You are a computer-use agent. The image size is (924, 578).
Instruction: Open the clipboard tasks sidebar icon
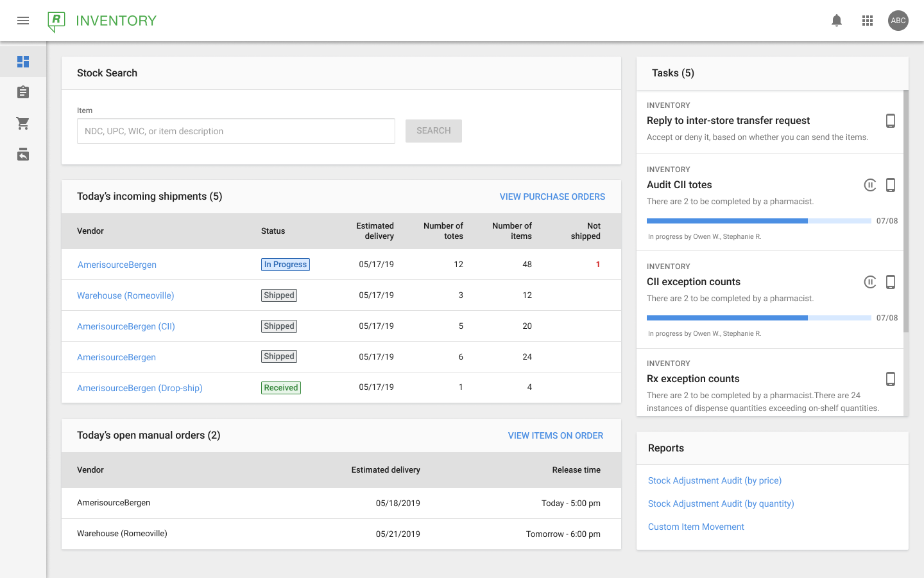point(23,92)
